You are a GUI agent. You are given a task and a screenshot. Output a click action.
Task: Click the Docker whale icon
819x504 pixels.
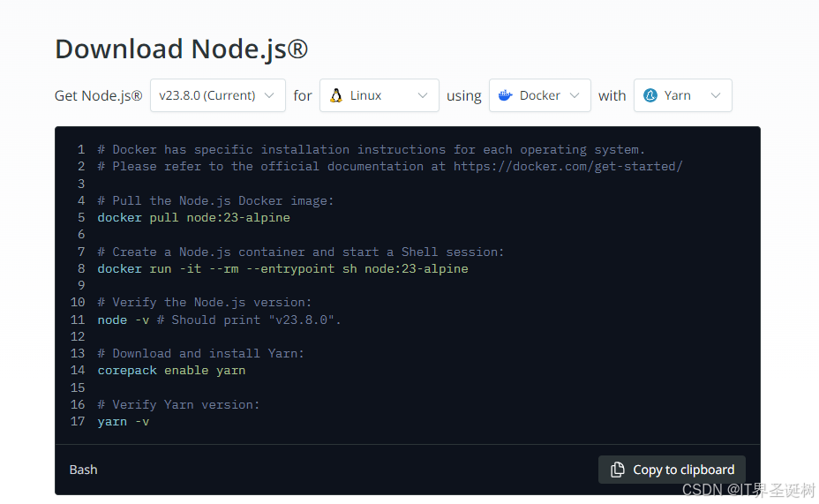505,95
